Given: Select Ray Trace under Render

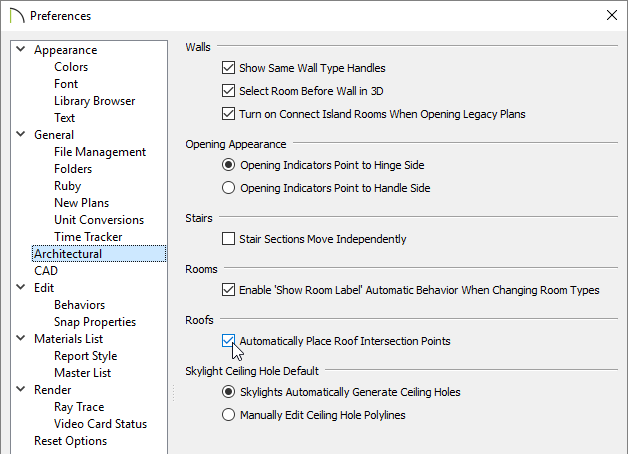Looking at the screenshot, I should pos(79,407).
